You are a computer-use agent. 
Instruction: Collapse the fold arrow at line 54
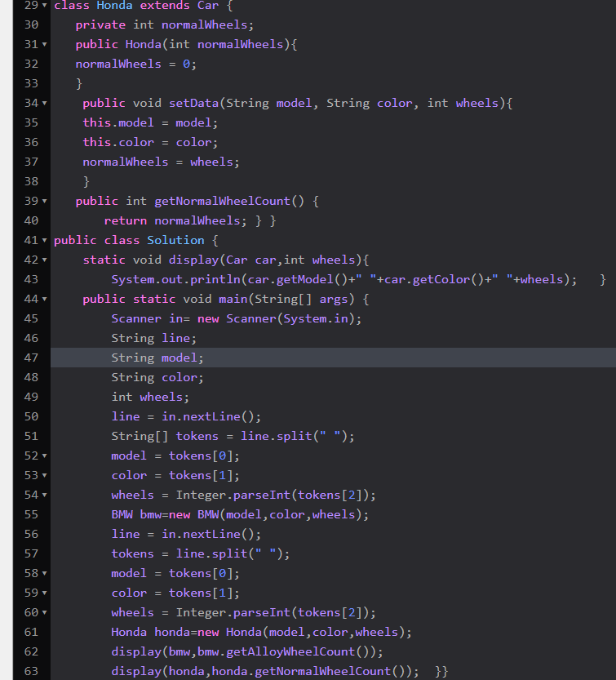[44, 495]
